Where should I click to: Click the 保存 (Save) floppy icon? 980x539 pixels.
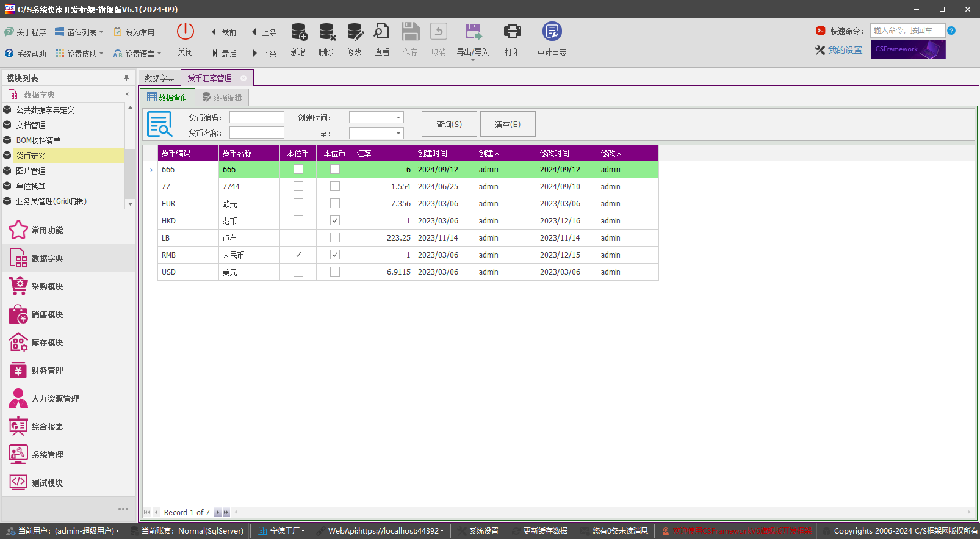click(411, 32)
